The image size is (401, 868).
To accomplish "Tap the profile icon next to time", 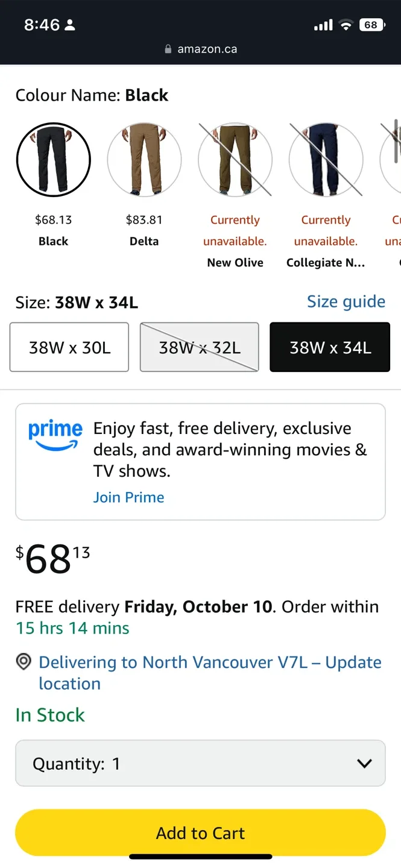I will (70, 25).
